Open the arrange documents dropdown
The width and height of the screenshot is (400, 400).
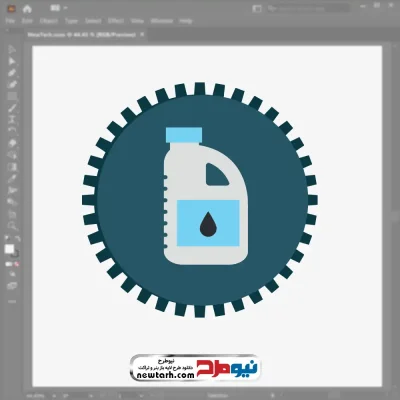pyautogui.click(x=59, y=8)
